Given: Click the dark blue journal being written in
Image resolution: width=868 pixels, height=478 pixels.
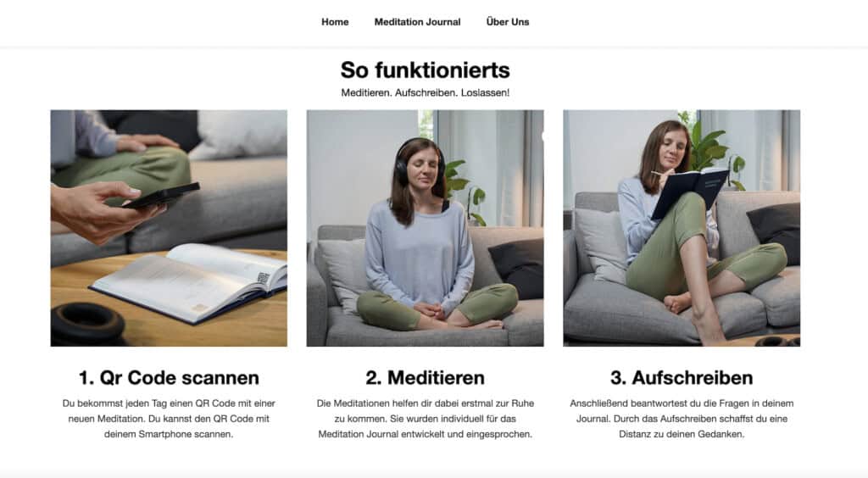Looking at the screenshot, I should 691,192.
